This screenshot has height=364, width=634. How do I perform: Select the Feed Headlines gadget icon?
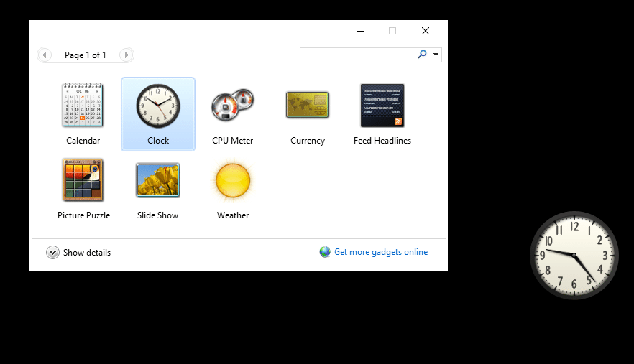(x=382, y=106)
